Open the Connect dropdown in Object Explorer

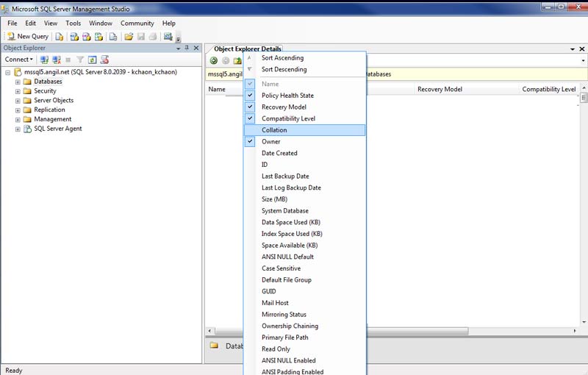tap(19, 60)
